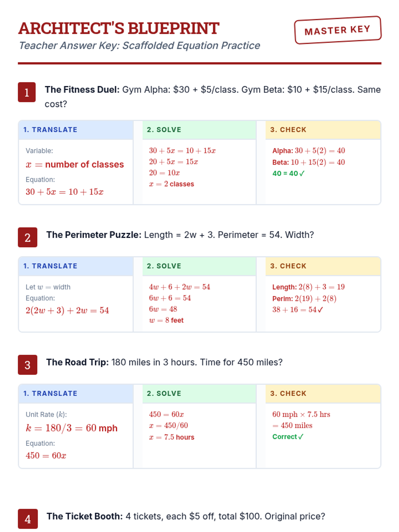The width and height of the screenshot is (399, 532).
Task: Click the red number 4 badge
Action: [28, 519]
